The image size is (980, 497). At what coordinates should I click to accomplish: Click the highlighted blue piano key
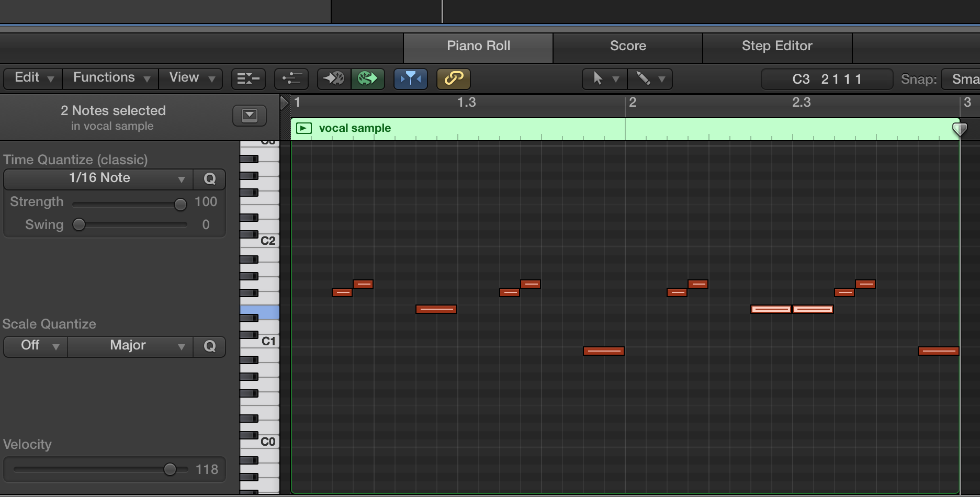point(260,311)
